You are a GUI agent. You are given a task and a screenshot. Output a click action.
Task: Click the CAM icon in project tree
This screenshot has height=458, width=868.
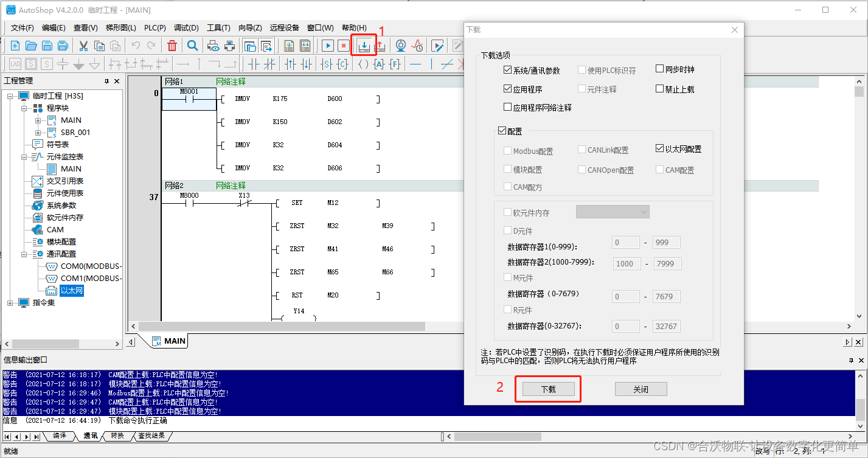pyautogui.click(x=38, y=229)
